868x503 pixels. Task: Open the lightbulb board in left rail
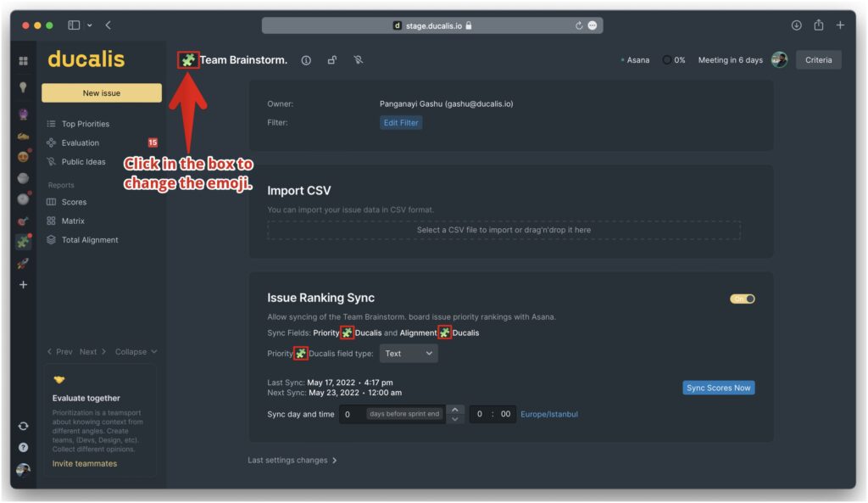pyautogui.click(x=23, y=87)
